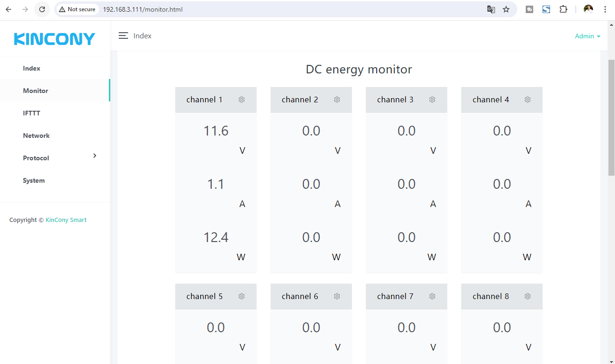Open the Network menu item
The height and width of the screenshot is (364, 615).
click(x=36, y=136)
